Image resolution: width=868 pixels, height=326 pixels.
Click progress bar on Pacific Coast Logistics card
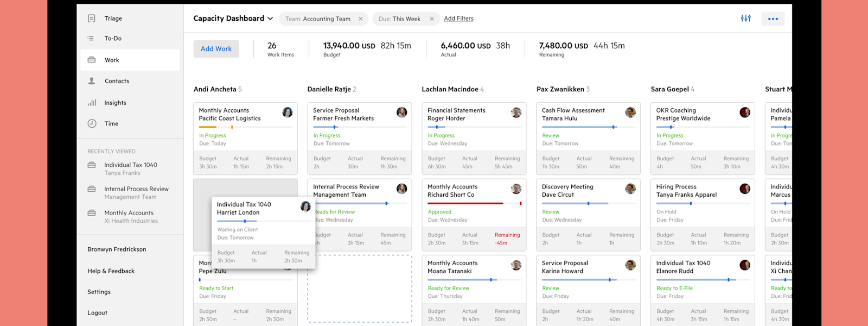245,127
